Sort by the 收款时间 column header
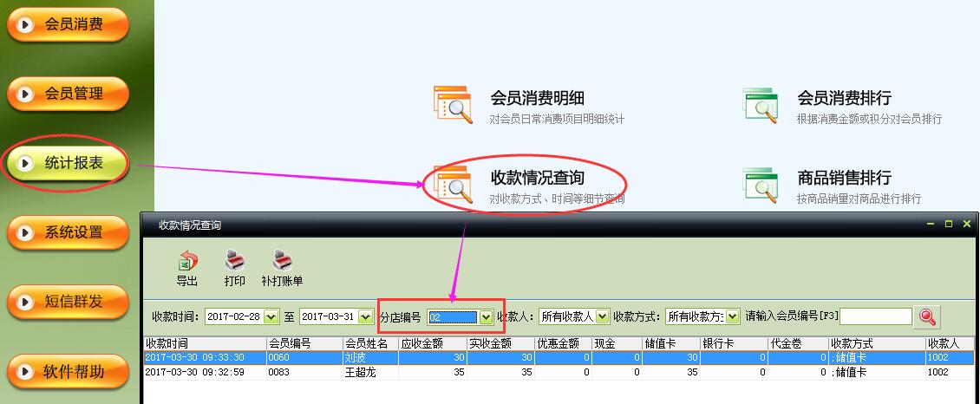 (205, 344)
